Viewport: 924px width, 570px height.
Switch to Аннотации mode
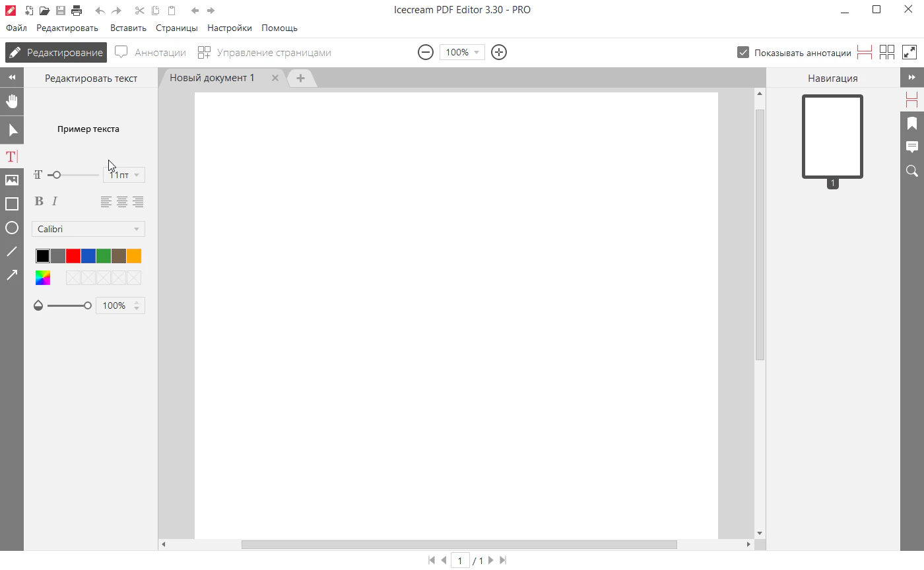pos(151,53)
